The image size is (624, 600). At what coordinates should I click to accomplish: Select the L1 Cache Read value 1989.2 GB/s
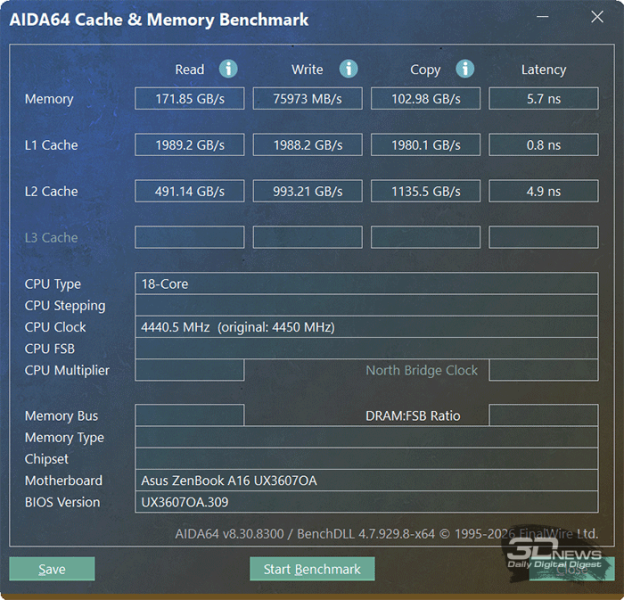[190, 145]
